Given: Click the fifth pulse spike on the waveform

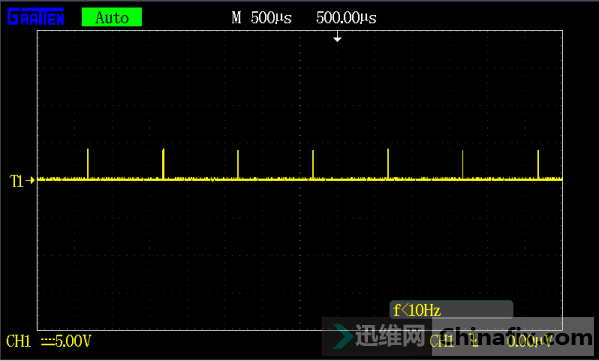Looking at the screenshot, I should pyautogui.click(x=388, y=164).
